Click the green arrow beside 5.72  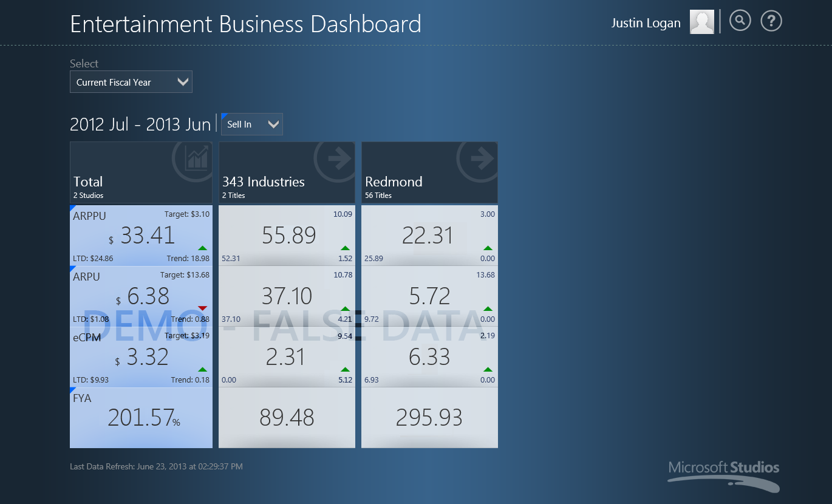[x=488, y=308]
